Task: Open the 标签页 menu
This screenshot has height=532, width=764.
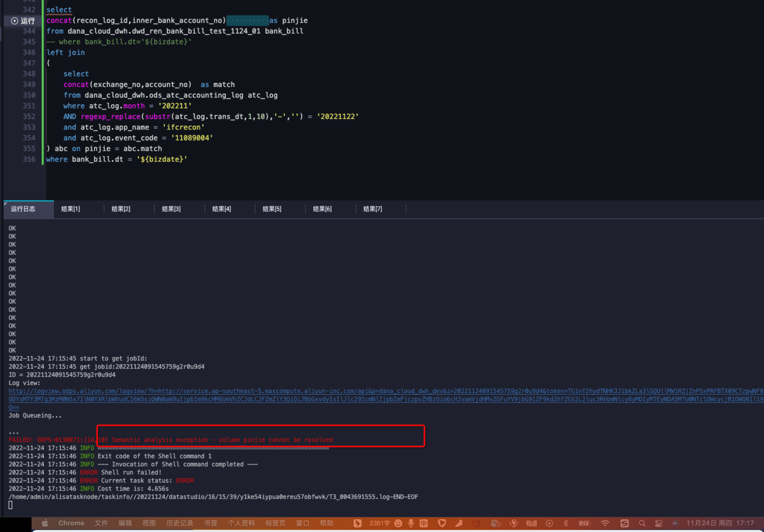Action: [275, 523]
